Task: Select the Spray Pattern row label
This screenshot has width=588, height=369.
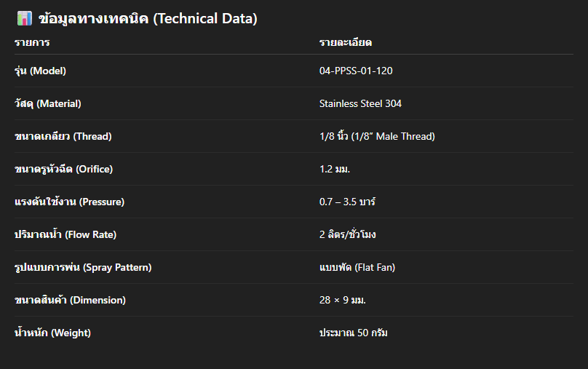Action: click(x=83, y=267)
